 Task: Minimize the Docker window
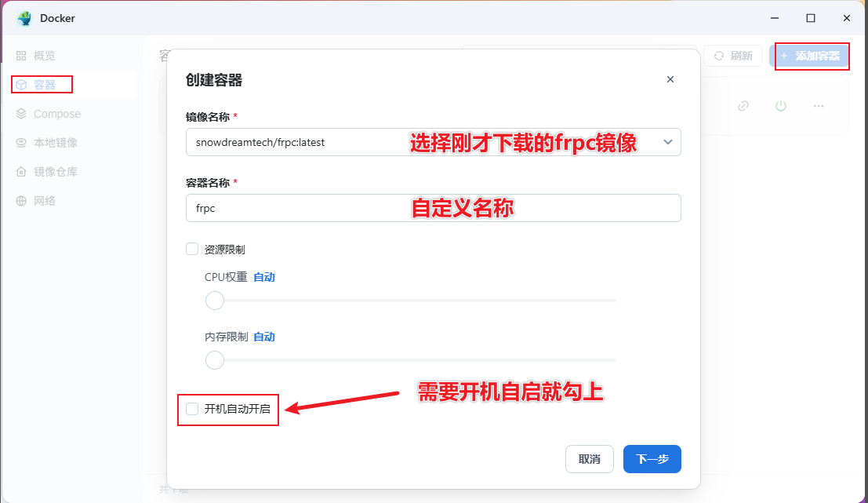775,18
